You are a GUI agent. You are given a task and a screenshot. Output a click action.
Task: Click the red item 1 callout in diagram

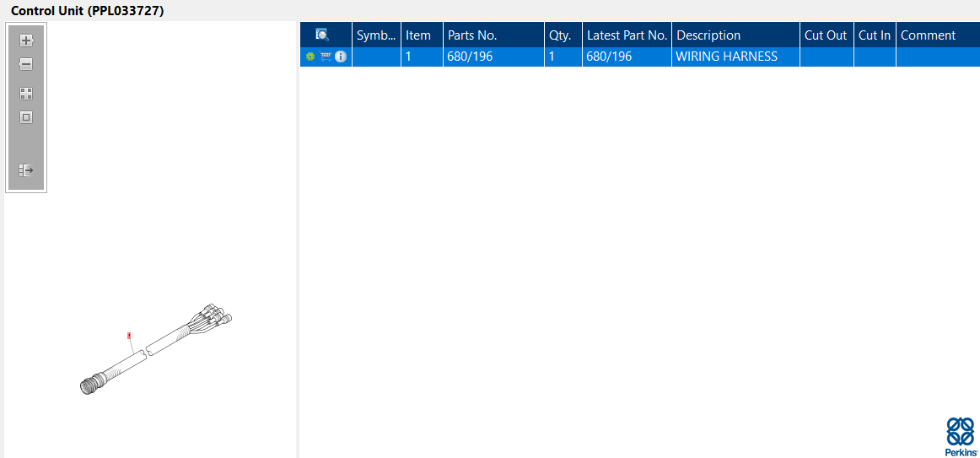tap(129, 336)
